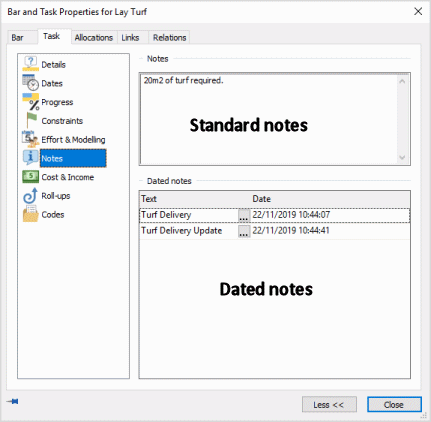The image size is (431, 422).
Task: Select the Turf Delivery Update date cell
Action: tap(330, 231)
